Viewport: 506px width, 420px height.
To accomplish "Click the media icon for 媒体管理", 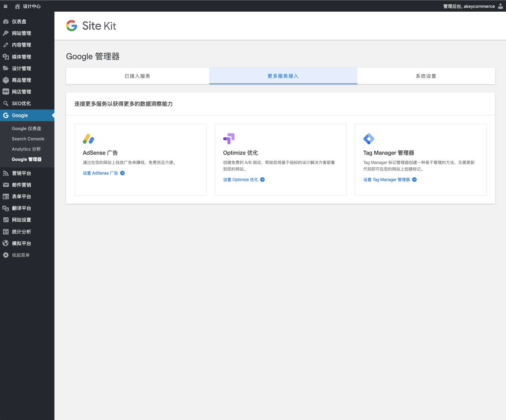I will coord(6,57).
